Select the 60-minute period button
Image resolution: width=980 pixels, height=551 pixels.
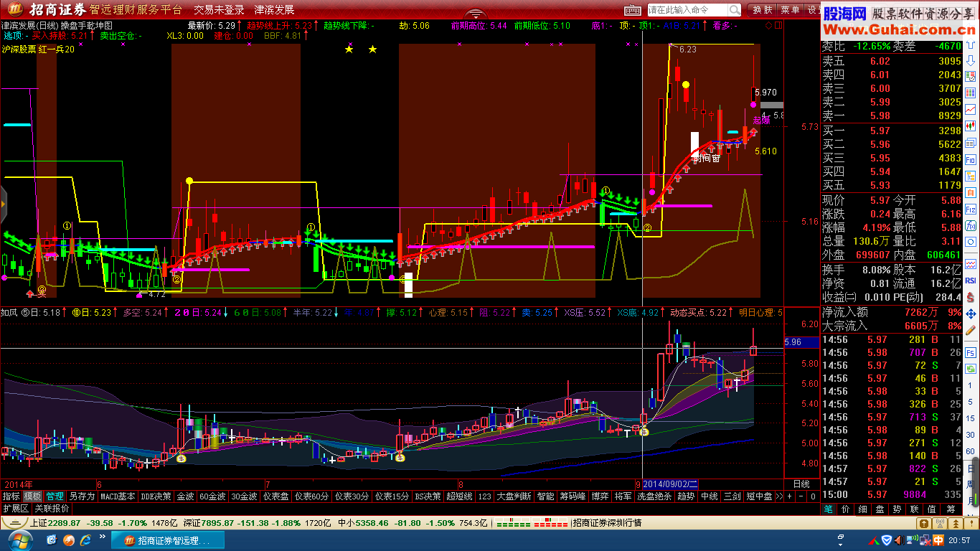(x=970, y=451)
